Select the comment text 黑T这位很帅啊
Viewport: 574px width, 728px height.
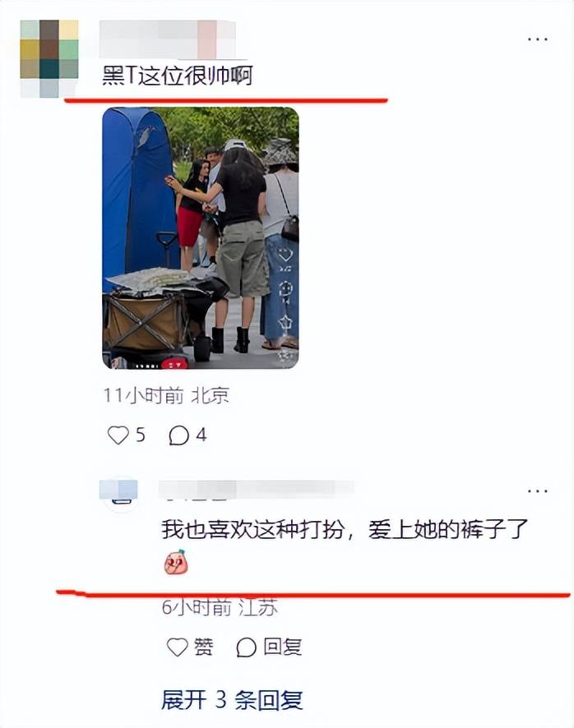point(178,76)
